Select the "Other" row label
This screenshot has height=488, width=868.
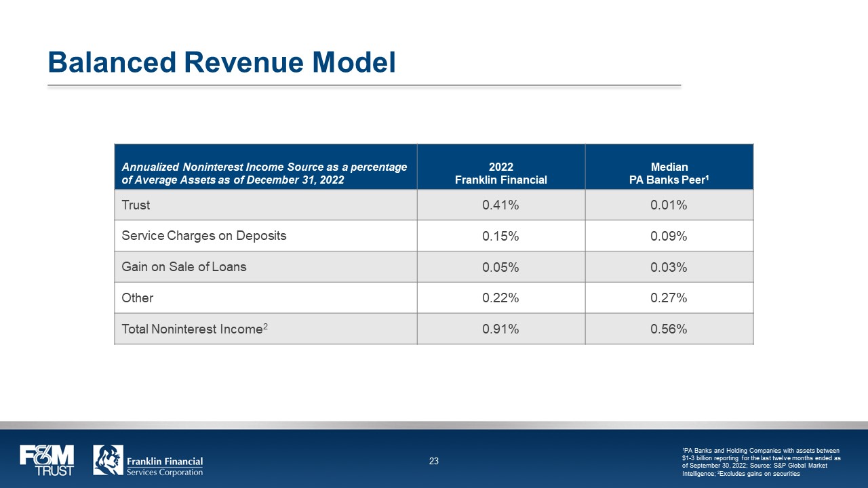pos(137,298)
